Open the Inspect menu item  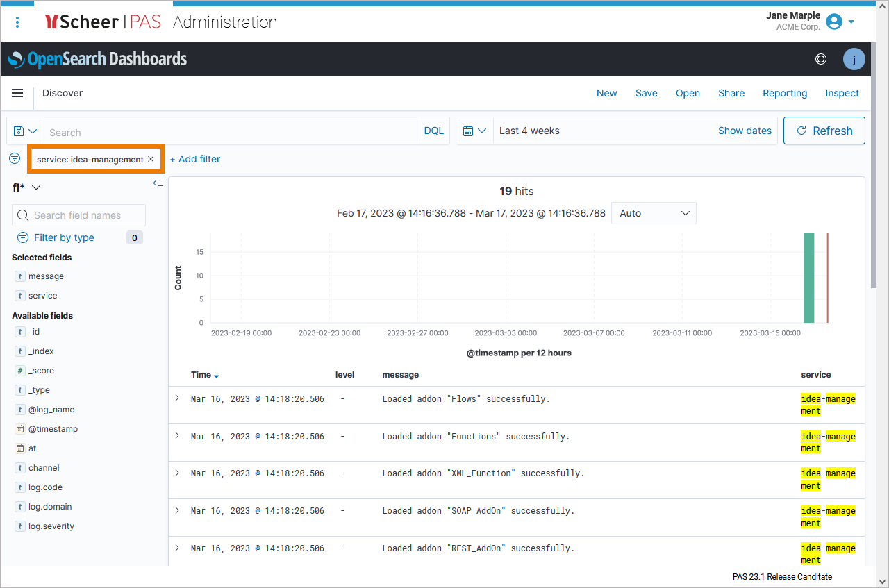(x=842, y=93)
